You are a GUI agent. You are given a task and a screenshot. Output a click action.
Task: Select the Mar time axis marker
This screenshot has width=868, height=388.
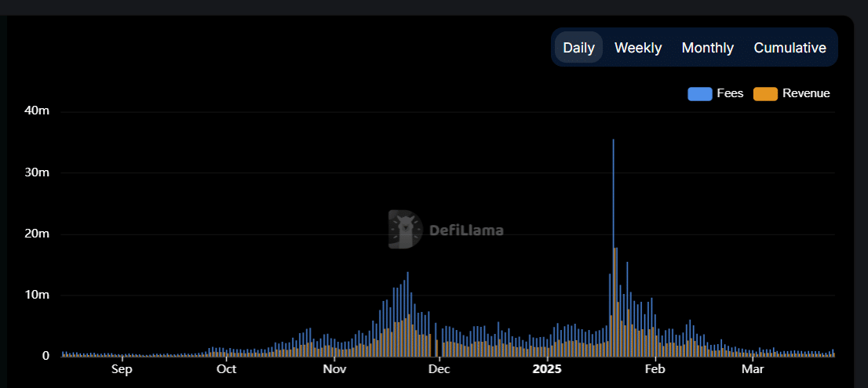pyautogui.click(x=753, y=368)
